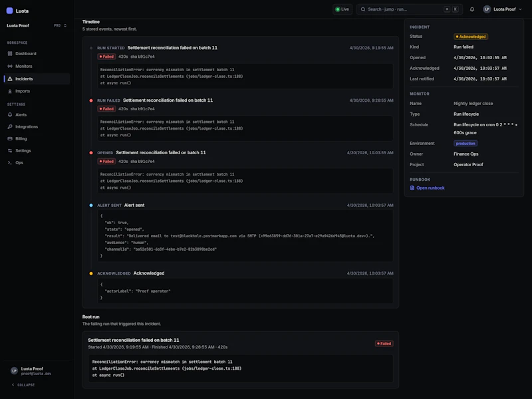Select the Nightly ledger close monitor name
Viewport: 532px width, 399px height.
pos(473,104)
